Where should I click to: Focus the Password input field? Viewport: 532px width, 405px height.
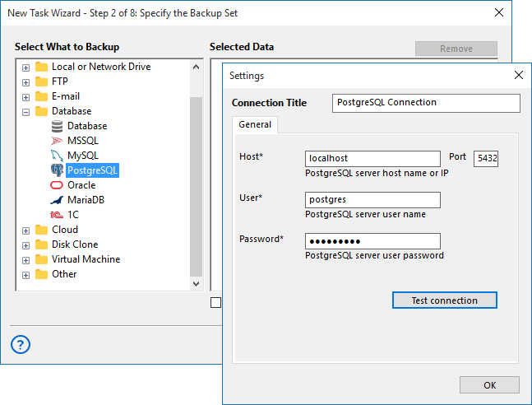pos(372,241)
